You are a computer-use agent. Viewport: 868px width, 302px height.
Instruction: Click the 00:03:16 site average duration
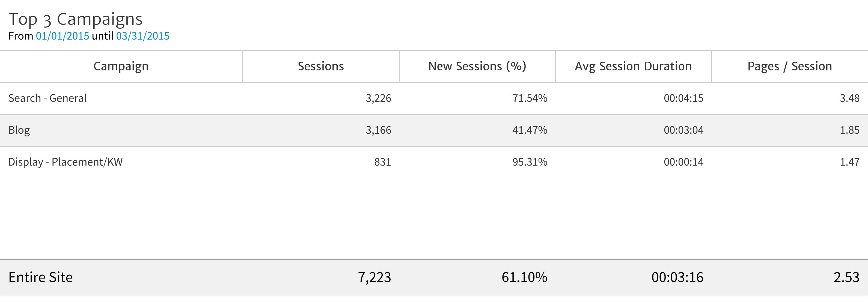click(677, 277)
